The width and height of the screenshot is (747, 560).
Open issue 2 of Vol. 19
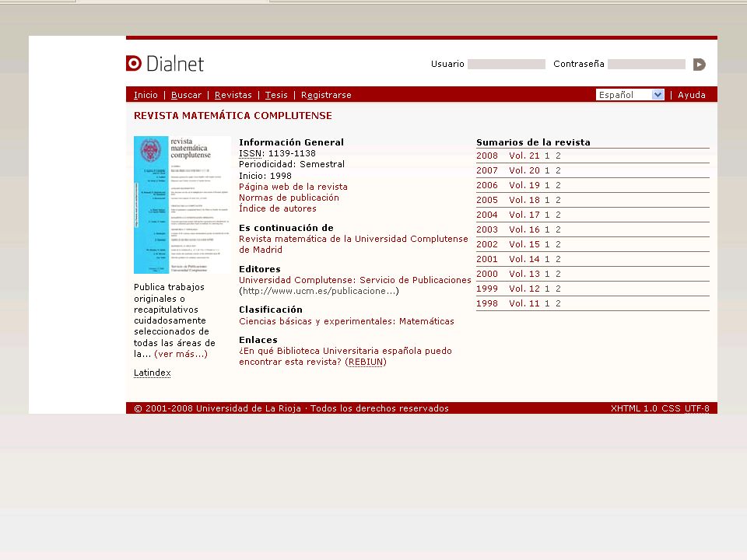click(x=559, y=185)
